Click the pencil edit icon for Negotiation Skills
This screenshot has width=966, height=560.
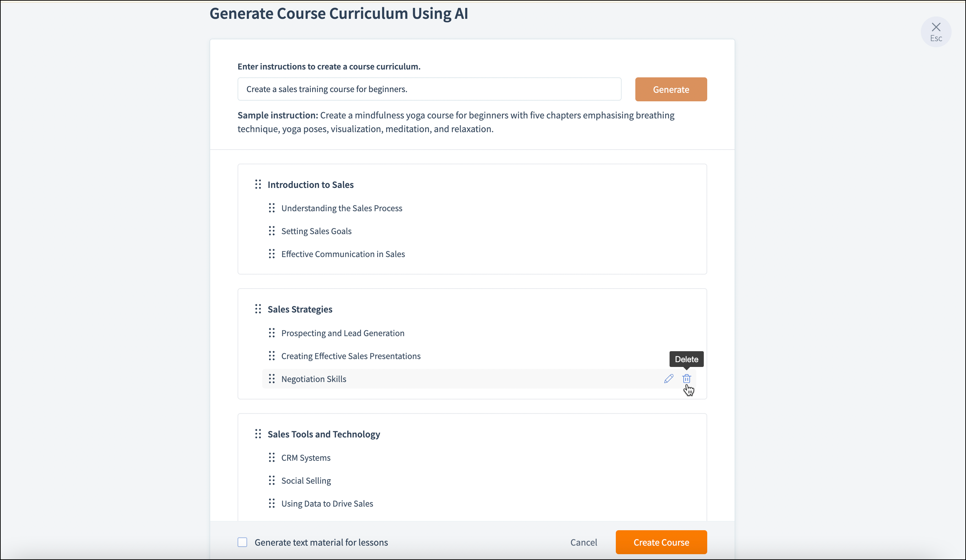point(669,379)
